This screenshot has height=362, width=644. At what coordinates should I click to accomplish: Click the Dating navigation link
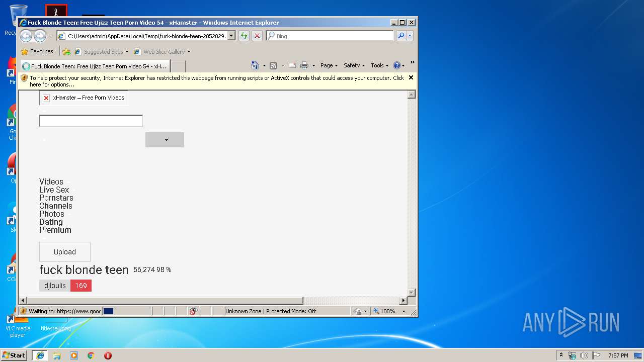click(x=51, y=222)
